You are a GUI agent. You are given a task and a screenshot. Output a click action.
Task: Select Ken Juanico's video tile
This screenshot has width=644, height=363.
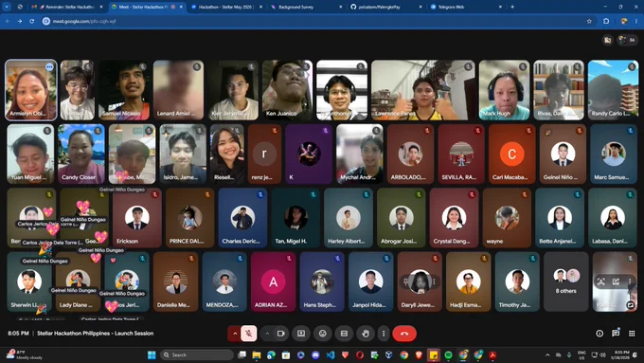[288, 90]
